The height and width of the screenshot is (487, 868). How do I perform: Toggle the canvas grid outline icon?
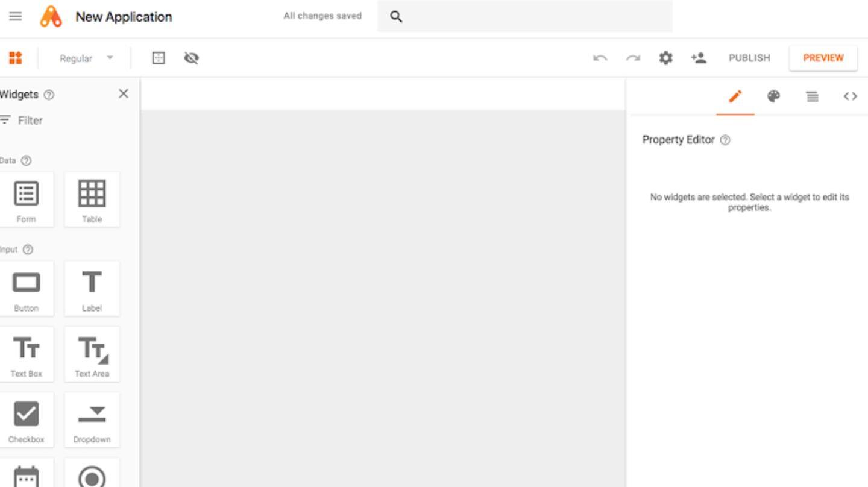click(x=159, y=58)
